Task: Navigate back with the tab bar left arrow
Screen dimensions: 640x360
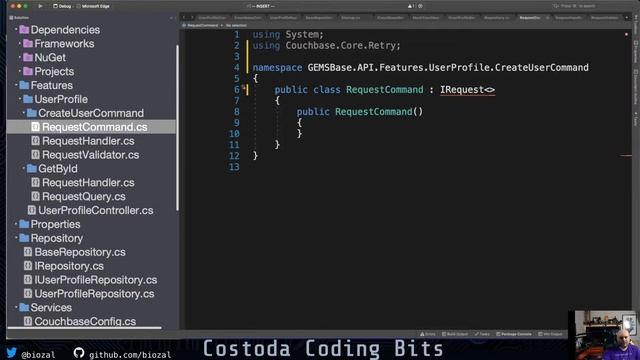Action: (184, 18)
